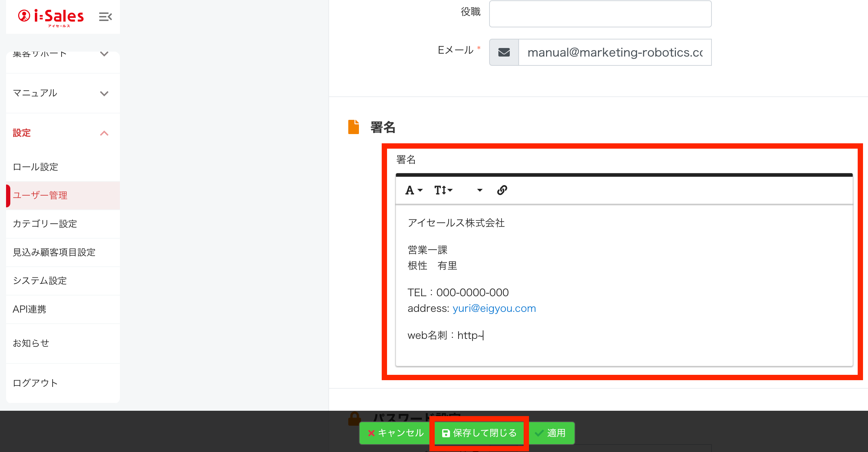Click the envelope icon beside email field
The width and height of the screenshot is (868, 452).
pos(504,53)
